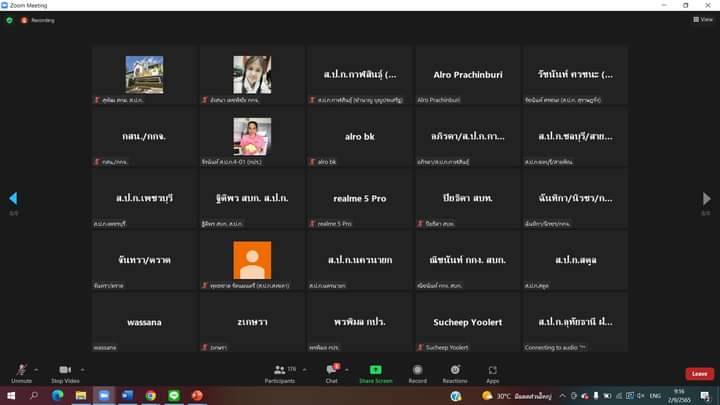The image size is (720, 405).
Task: Go to previous page of participants
Action: point(13,199)
